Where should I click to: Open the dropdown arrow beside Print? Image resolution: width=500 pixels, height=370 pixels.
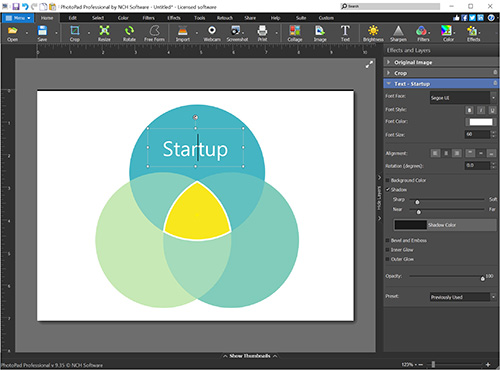pos(276,33)
